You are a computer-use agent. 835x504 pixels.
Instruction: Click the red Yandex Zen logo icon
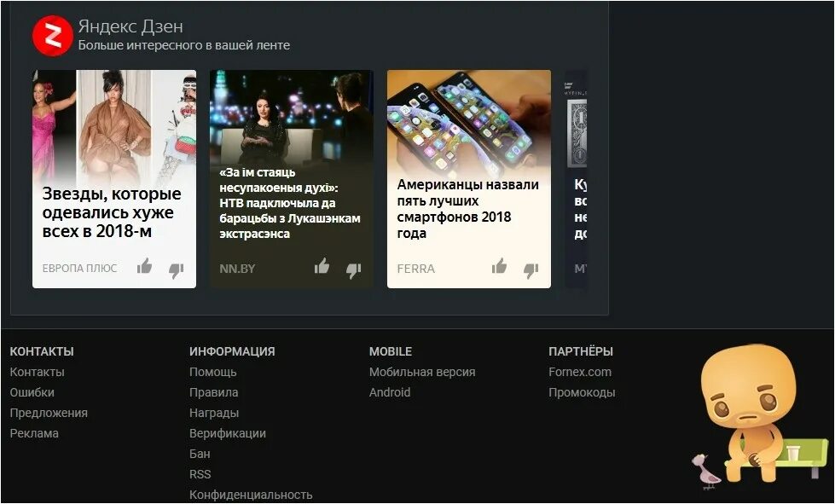(x=52, y=36)
